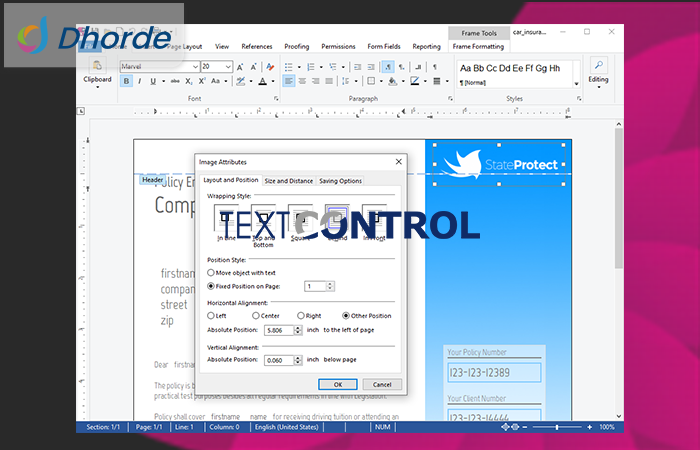
Task: Switch to Size and Distance tab
Action: tap(288, 181)
